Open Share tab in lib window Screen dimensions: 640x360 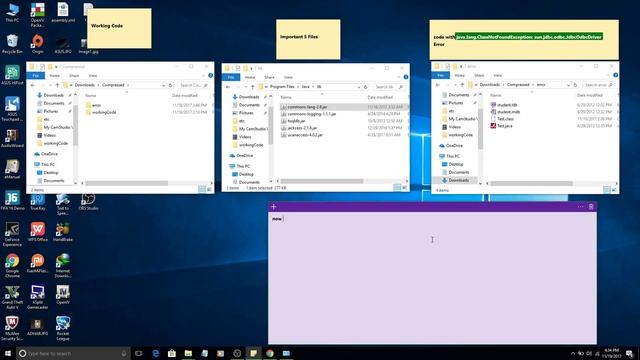269,77
